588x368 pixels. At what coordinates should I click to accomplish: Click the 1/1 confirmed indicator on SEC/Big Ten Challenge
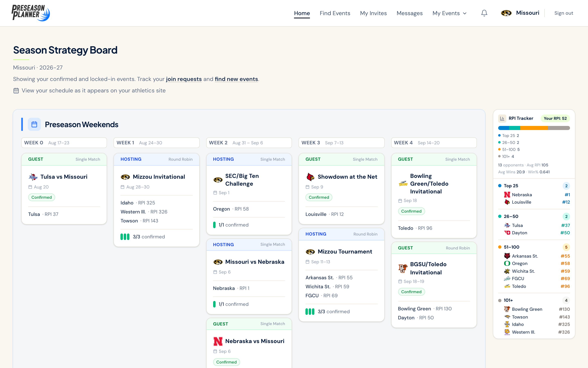point(231,225)
